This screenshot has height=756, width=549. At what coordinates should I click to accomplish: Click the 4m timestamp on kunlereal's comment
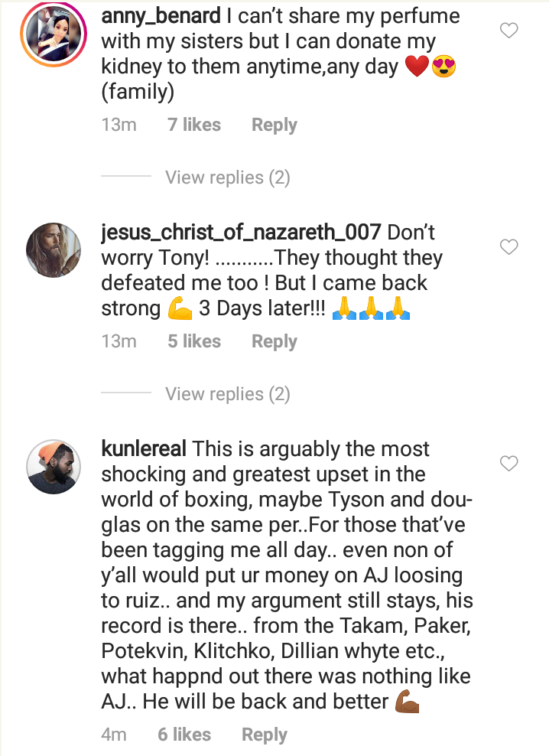[114, 735]
